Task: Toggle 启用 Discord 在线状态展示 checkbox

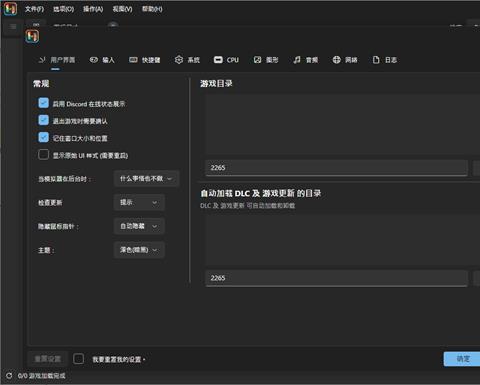Action: pos(43,103)
